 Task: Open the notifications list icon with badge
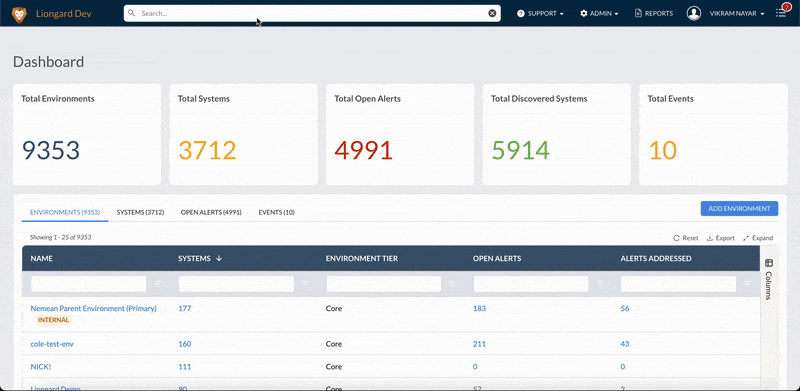781,12
